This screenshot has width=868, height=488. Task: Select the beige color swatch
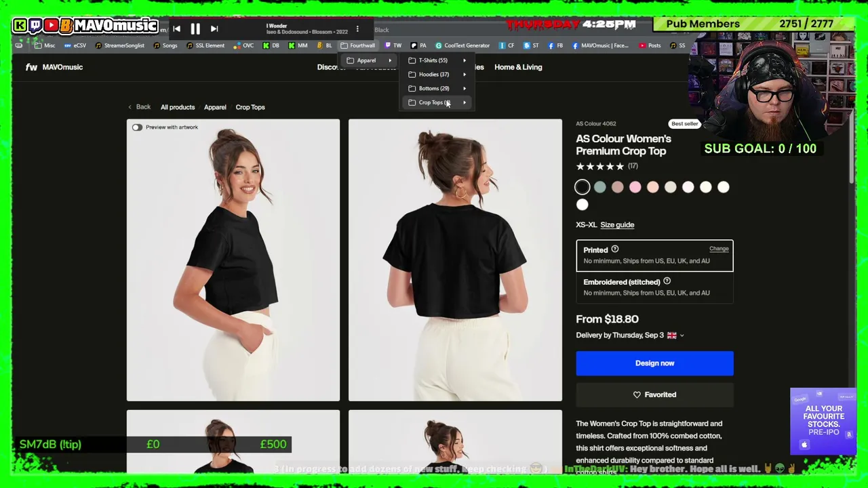[x=671, y=187]
